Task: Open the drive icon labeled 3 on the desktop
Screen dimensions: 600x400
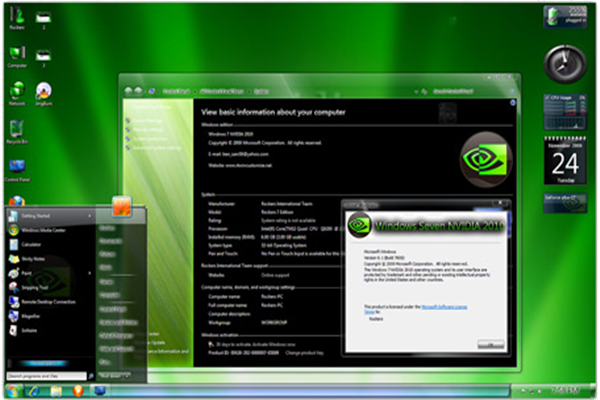Action: coord(43,57)
